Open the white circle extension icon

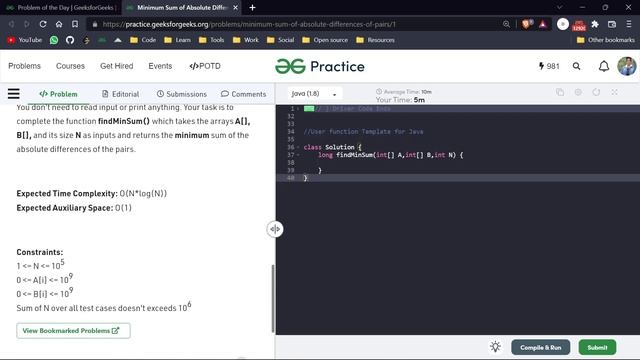563,24
